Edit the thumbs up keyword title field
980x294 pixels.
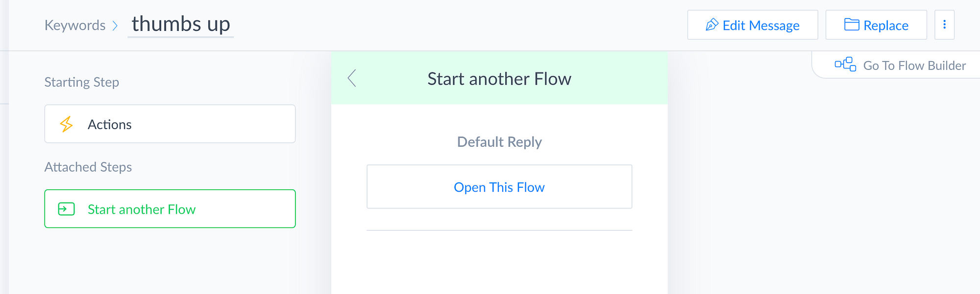(181, 24)
